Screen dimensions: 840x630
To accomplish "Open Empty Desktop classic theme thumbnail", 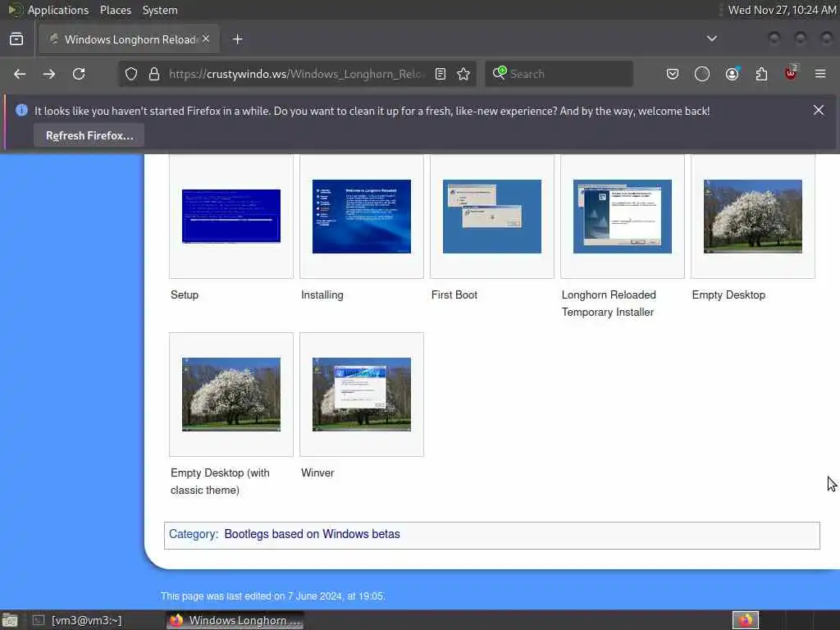I will tap(231, 395).
